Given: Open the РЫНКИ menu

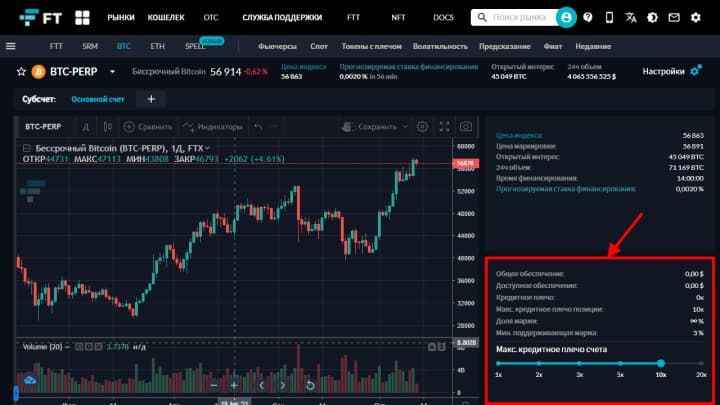Looking at the screenshot, I should click(121, 17).
